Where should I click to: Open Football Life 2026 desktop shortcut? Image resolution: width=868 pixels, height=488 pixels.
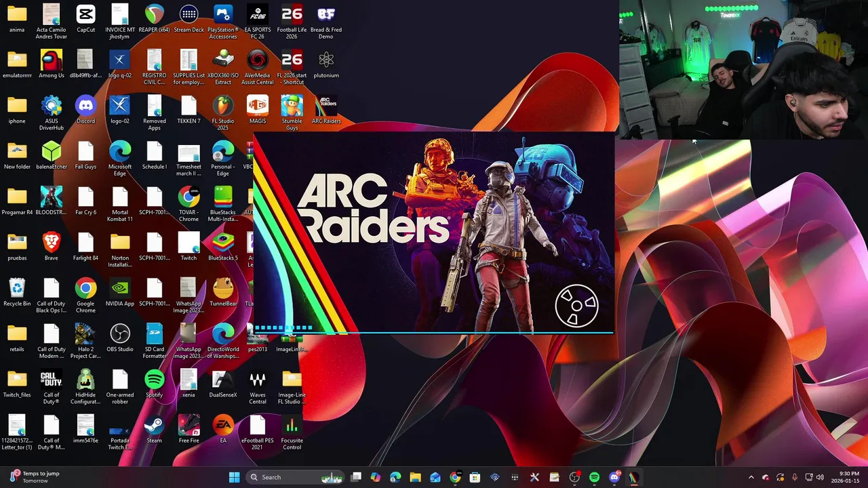(292, 22)
